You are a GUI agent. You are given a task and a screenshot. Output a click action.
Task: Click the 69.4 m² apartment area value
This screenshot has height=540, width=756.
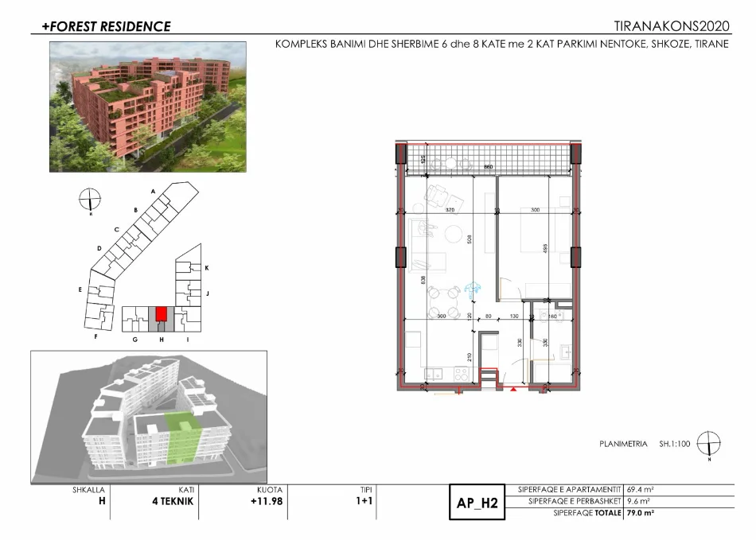[x=641, y=490]
